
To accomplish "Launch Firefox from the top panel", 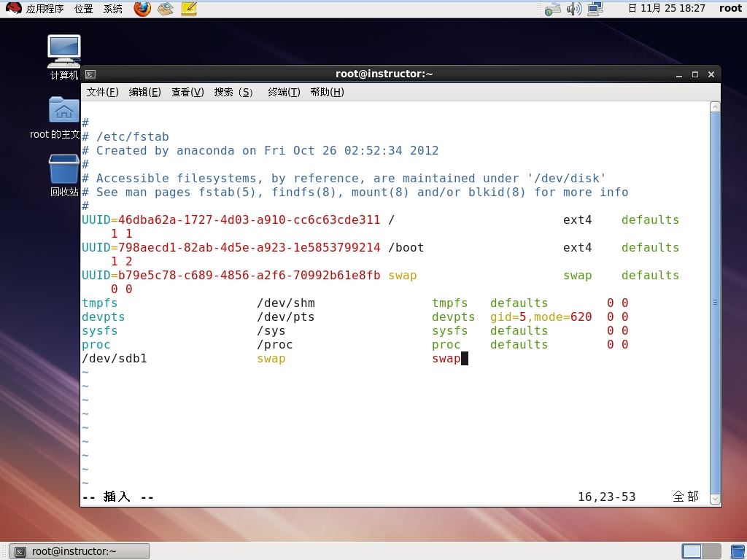I will pos(142,9).
